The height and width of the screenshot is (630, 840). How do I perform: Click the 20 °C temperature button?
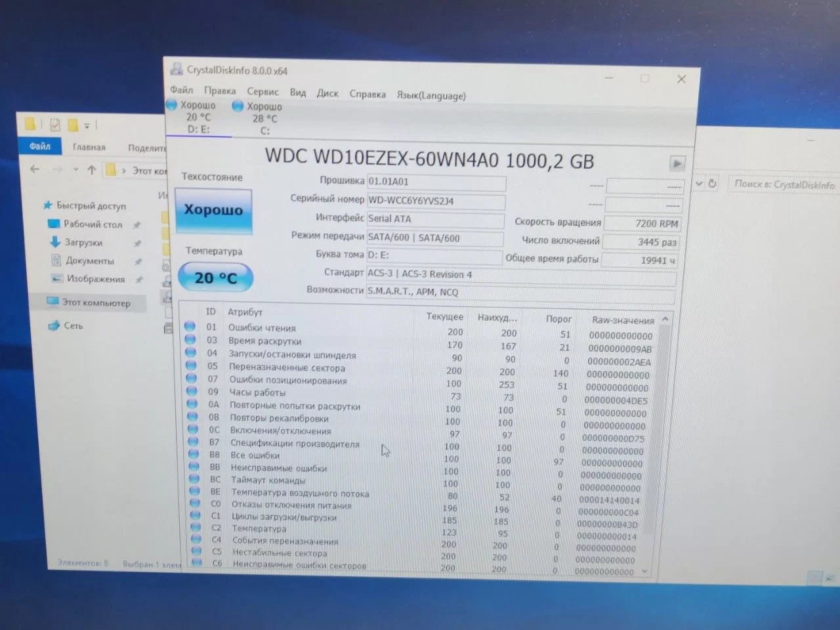click(215, 278)
